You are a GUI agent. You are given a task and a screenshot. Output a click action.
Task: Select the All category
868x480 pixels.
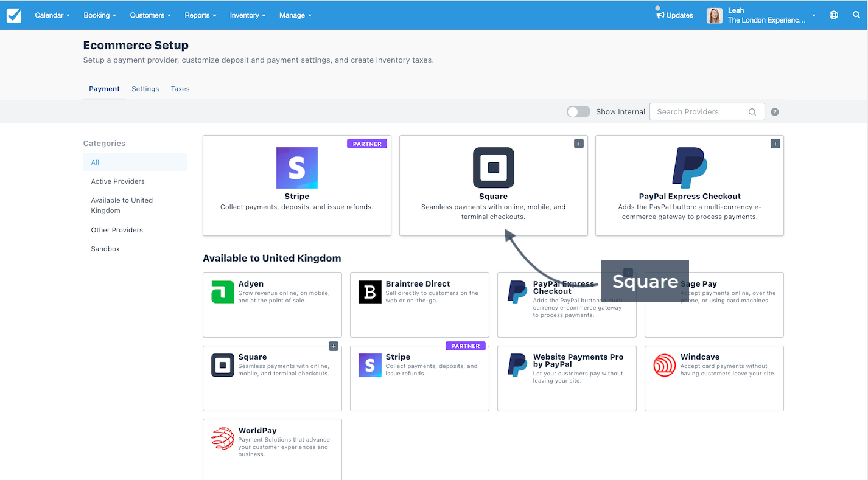(135, 162)
